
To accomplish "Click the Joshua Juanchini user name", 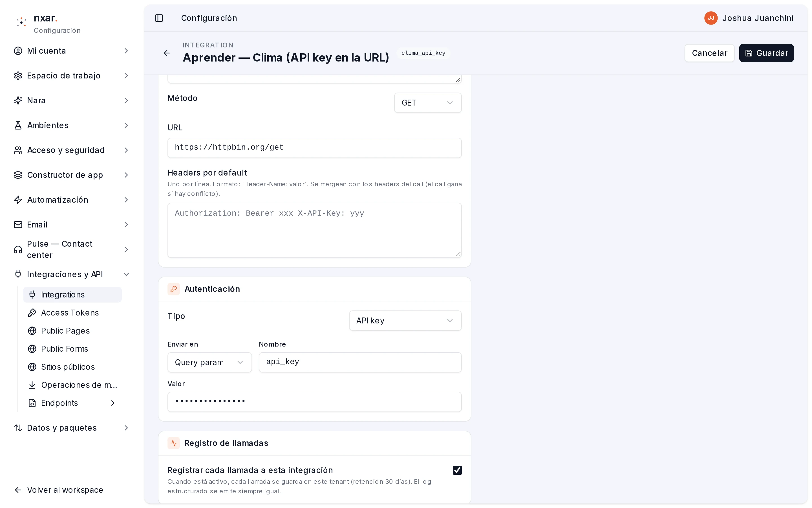I will 758,18.
